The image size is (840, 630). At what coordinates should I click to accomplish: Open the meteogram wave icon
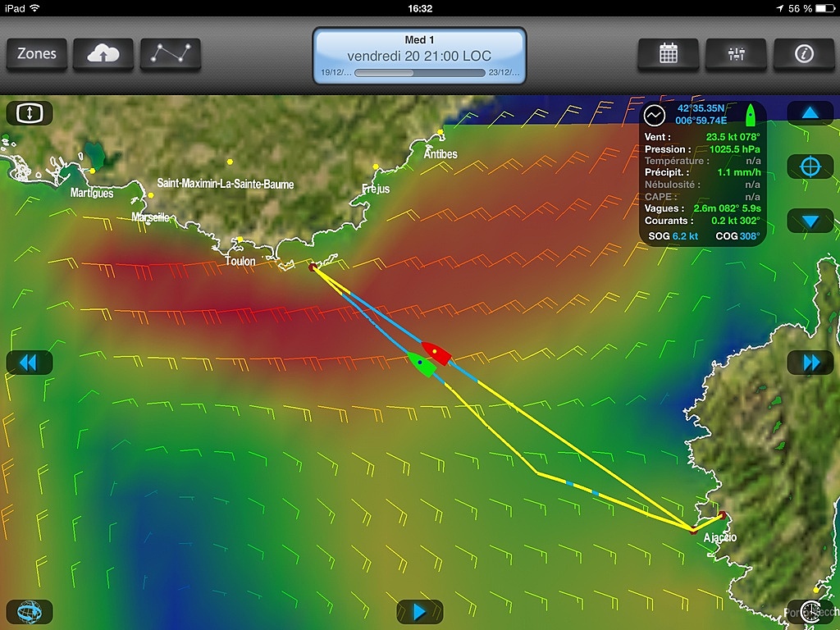(x=654, y=115)
